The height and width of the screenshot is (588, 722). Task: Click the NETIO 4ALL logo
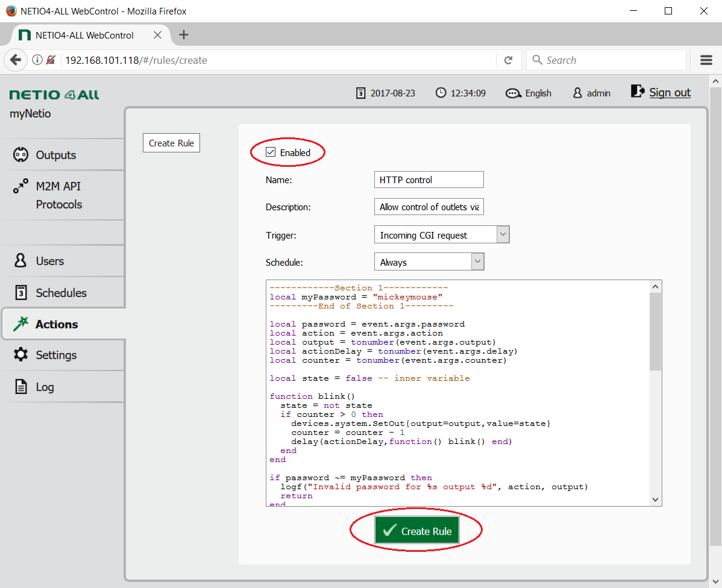pos(54,95)
